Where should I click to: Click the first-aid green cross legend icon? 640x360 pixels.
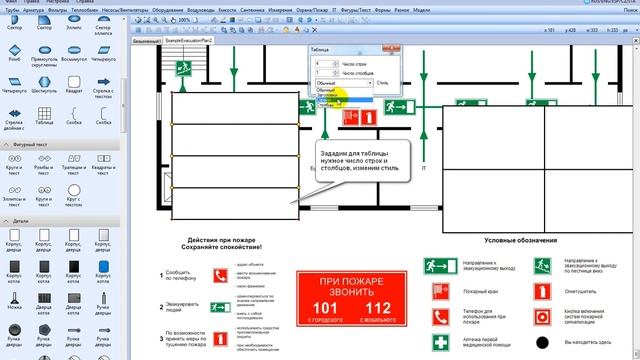click(x=440, y=342)
